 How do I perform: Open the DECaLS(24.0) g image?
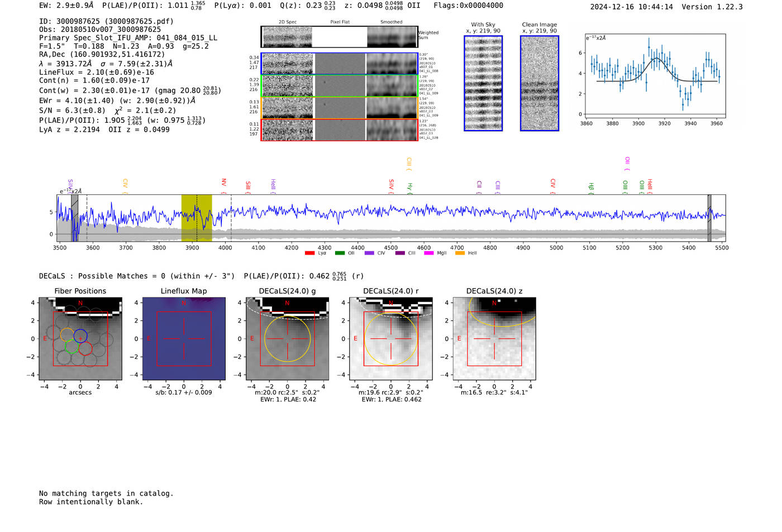coord(288,338)
